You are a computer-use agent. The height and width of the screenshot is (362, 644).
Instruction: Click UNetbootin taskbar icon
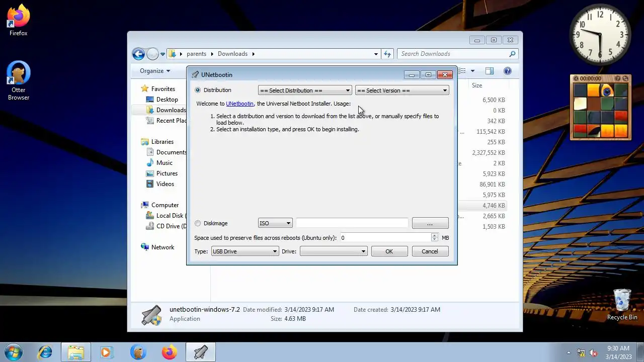[201, 352]
